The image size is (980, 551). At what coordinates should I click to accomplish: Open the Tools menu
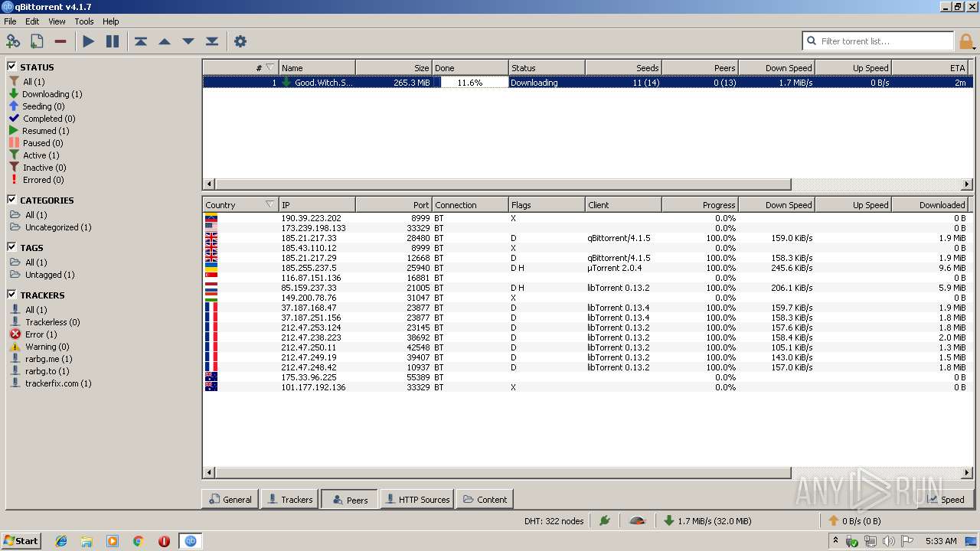tap(84, 21)
